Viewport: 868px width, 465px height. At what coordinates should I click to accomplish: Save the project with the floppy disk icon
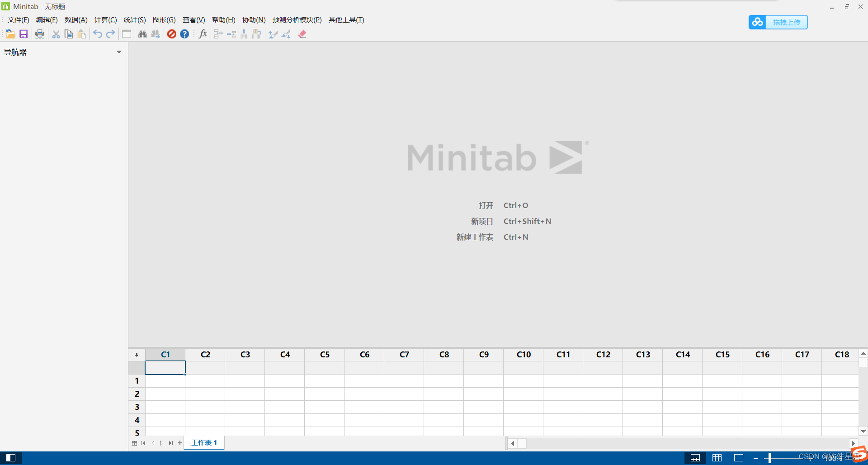[24, 34]
